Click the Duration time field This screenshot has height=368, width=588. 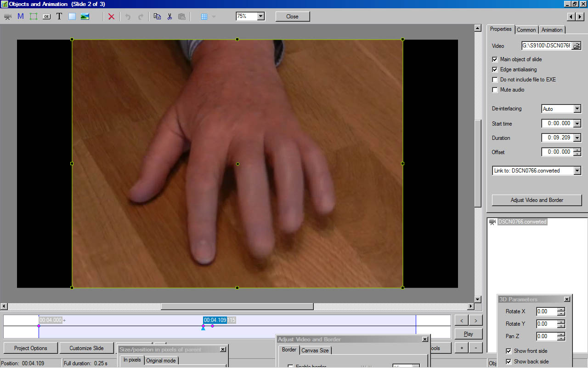point(557,138)
